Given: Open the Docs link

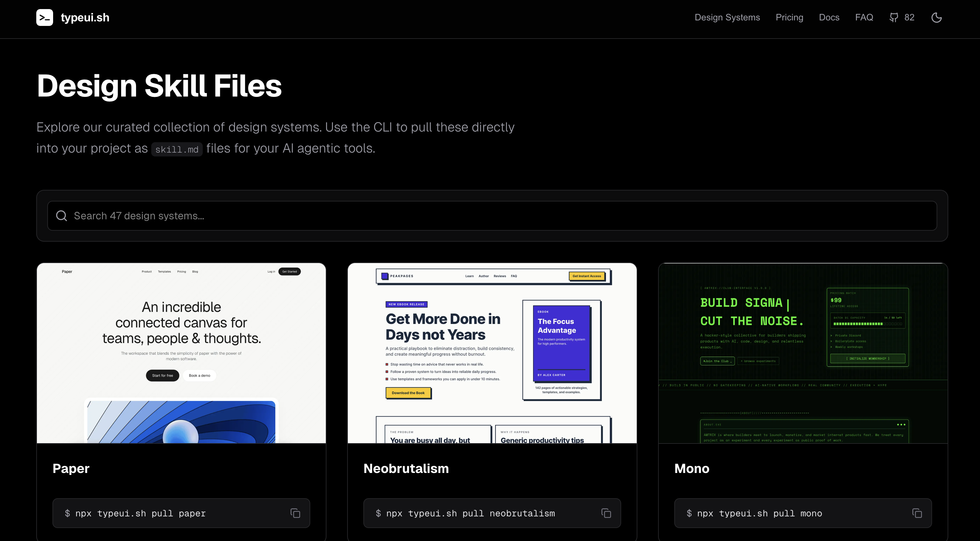Looking at the screenshot, I should tap(829, 17).
